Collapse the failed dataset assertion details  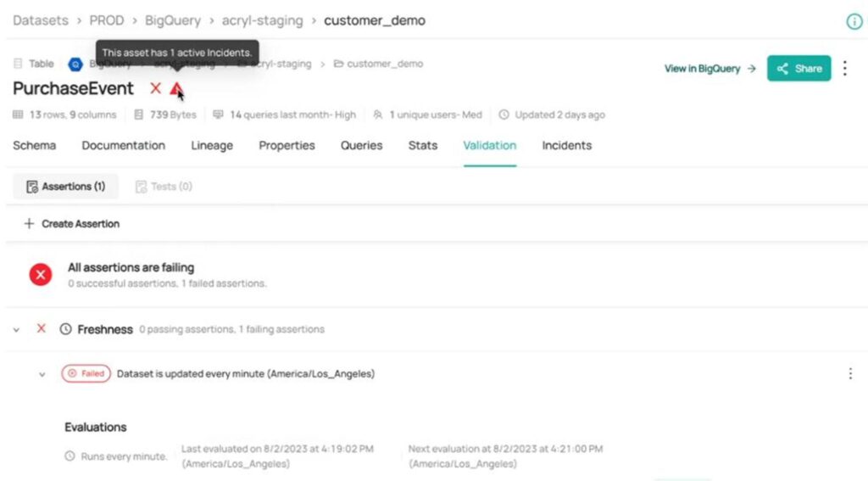tap(42, 374)
